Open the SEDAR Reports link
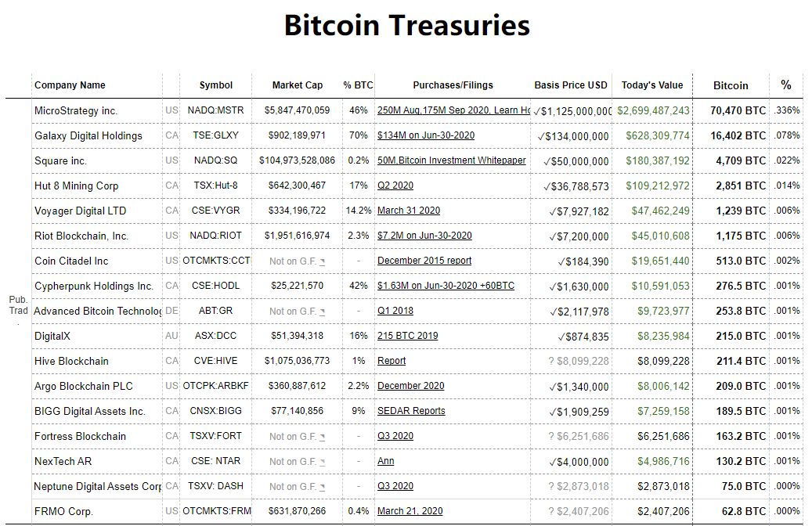The height and width of the screenshot is (526, 812). coord(411,411)
